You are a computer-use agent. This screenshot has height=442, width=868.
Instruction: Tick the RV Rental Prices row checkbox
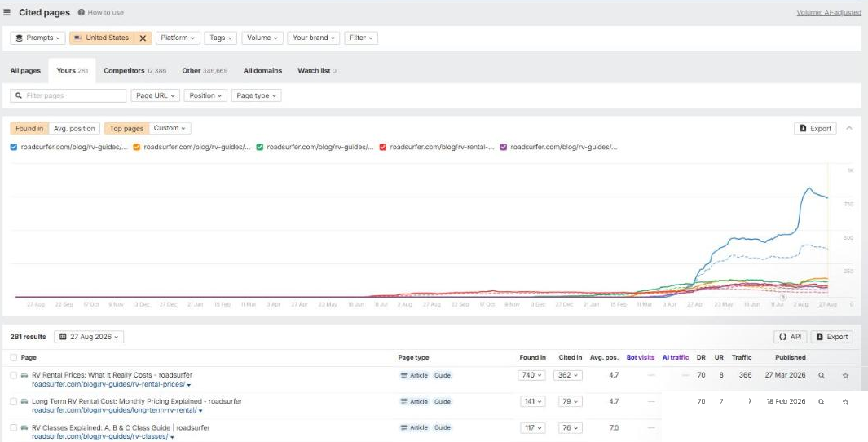point(14,375)
